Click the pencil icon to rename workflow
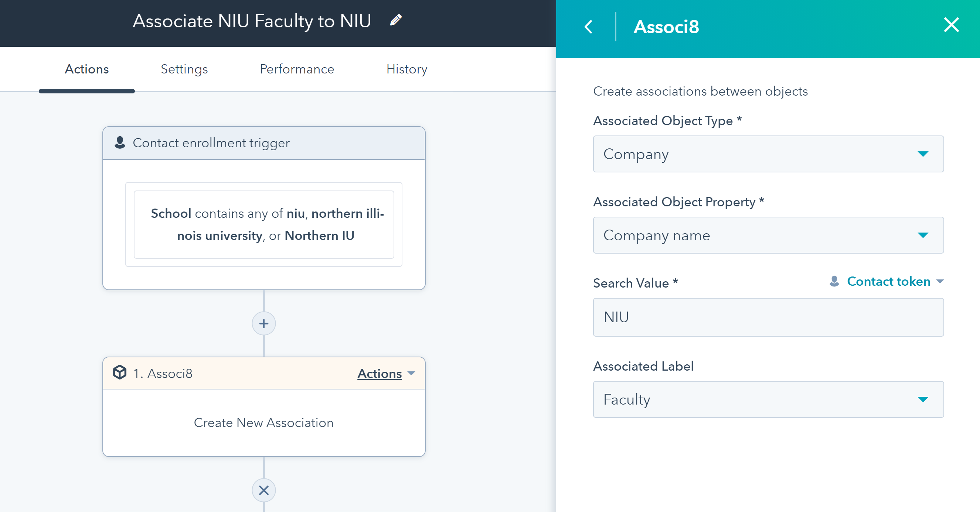This screenshot has width=980, height=512. coord(396,20)
